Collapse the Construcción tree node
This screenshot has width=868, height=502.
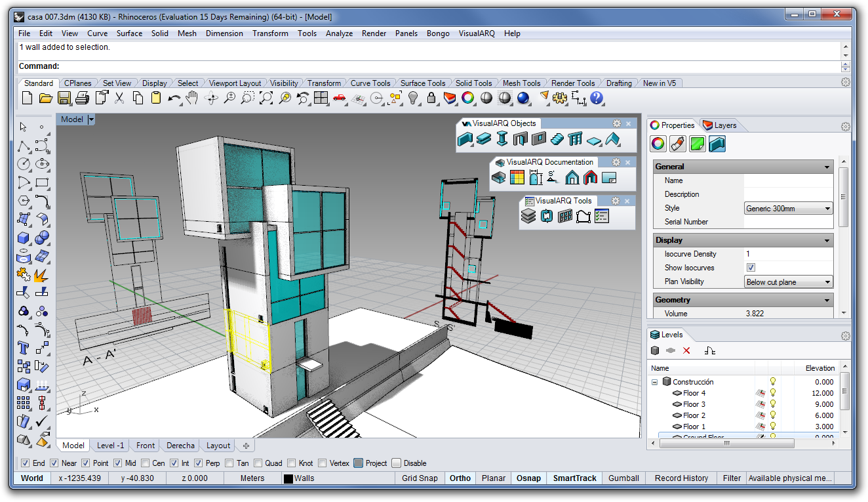coord(654,382)
